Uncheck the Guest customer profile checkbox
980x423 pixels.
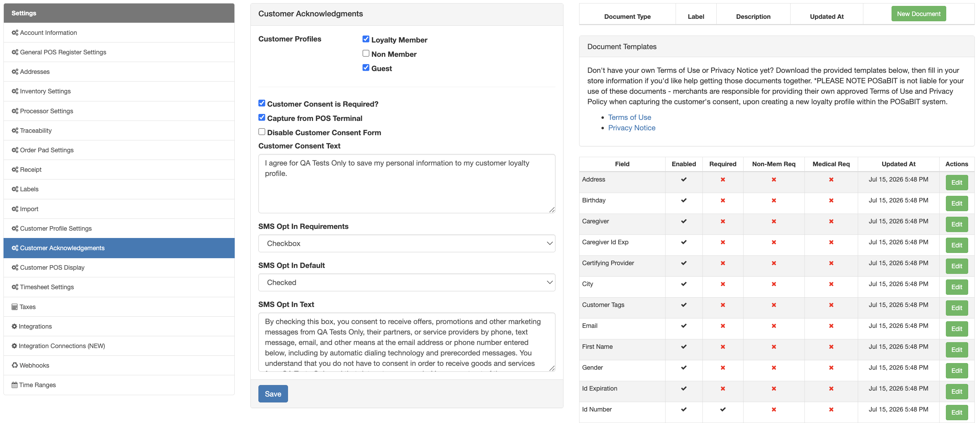366,68
